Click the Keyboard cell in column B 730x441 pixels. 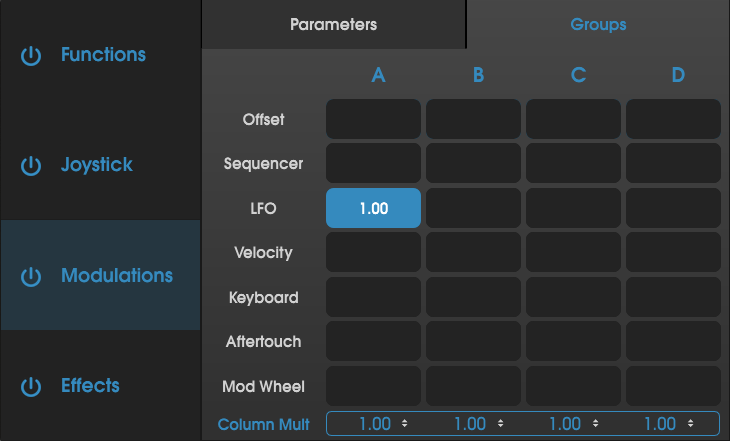473,297
